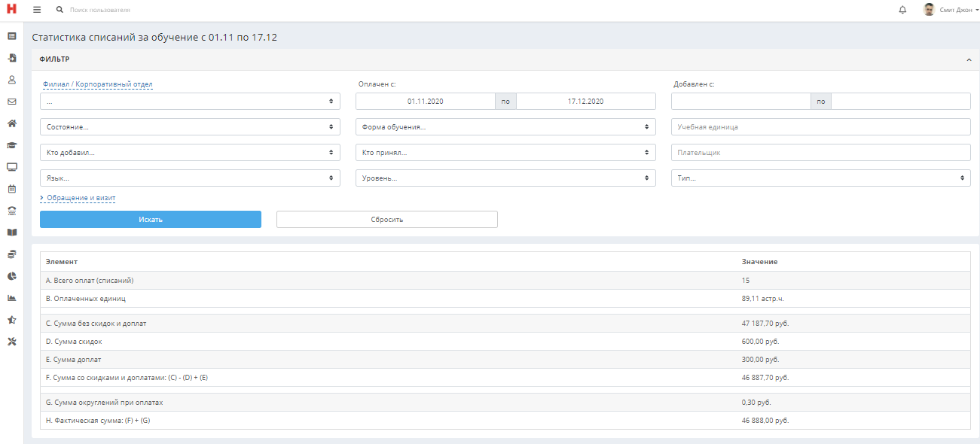Click the Сбросить button

click(387, 219)
